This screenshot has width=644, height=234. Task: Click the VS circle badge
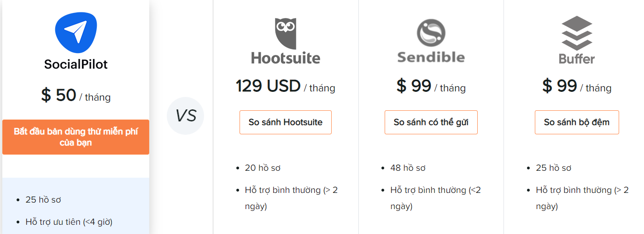coord(185,116)
